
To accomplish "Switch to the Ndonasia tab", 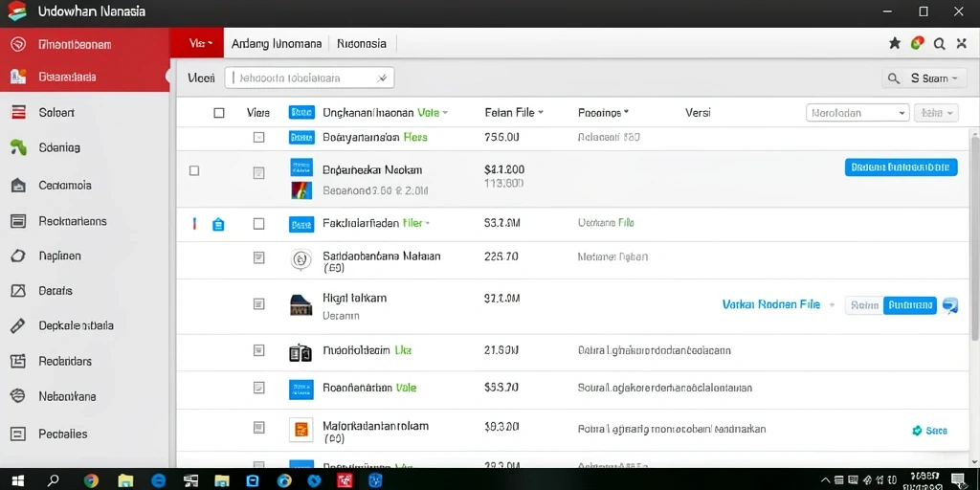I will tap(362, 44).
